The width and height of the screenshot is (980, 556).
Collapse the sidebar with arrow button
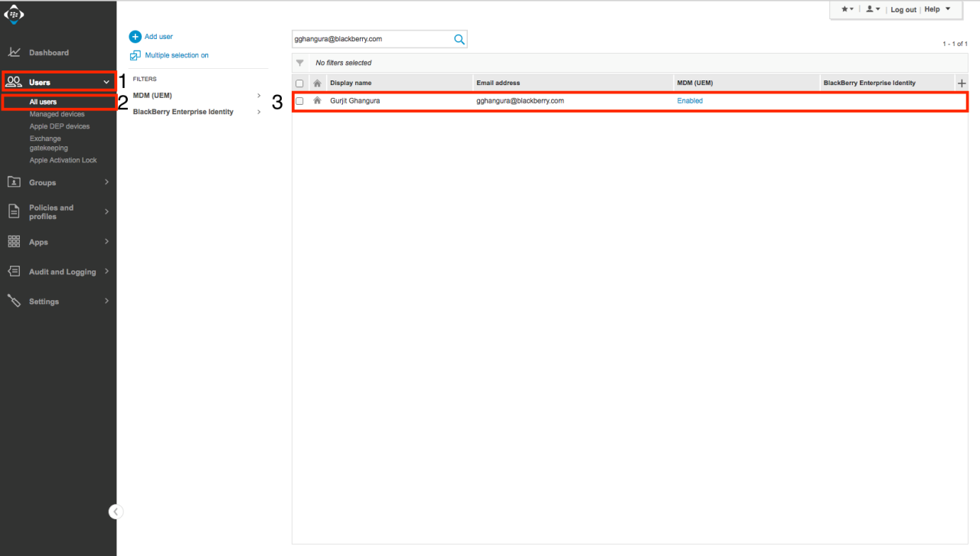pos(116,512)
